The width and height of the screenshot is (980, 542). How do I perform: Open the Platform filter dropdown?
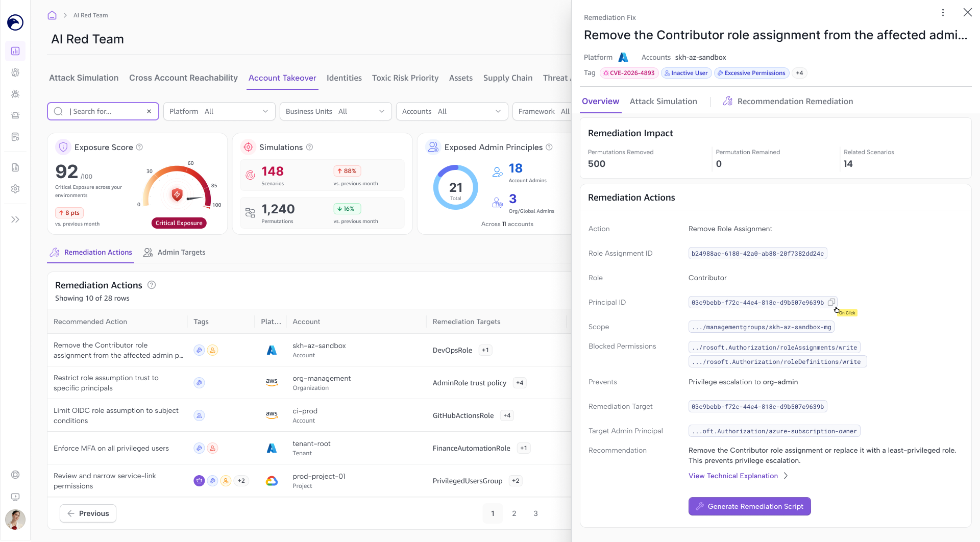pyautogui.click(x=219, y=111)
